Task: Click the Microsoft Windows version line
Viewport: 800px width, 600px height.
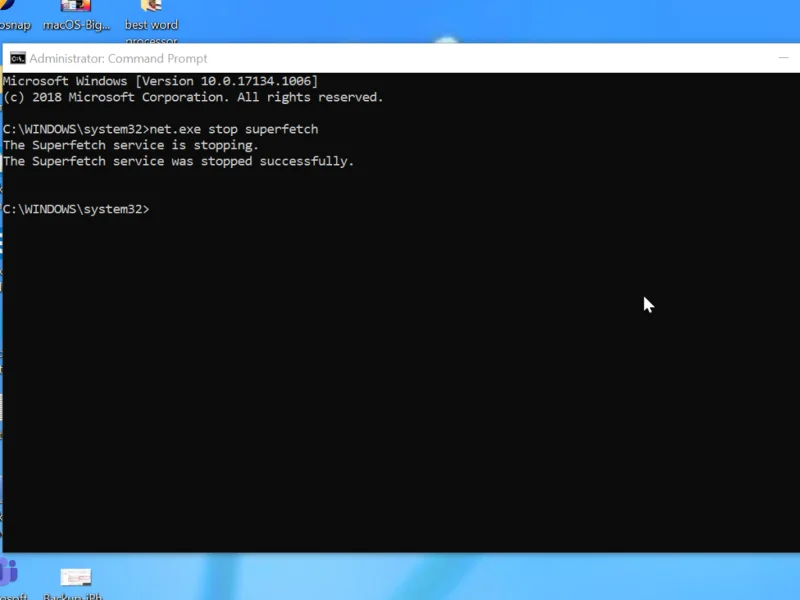Action: click(160, 81)
